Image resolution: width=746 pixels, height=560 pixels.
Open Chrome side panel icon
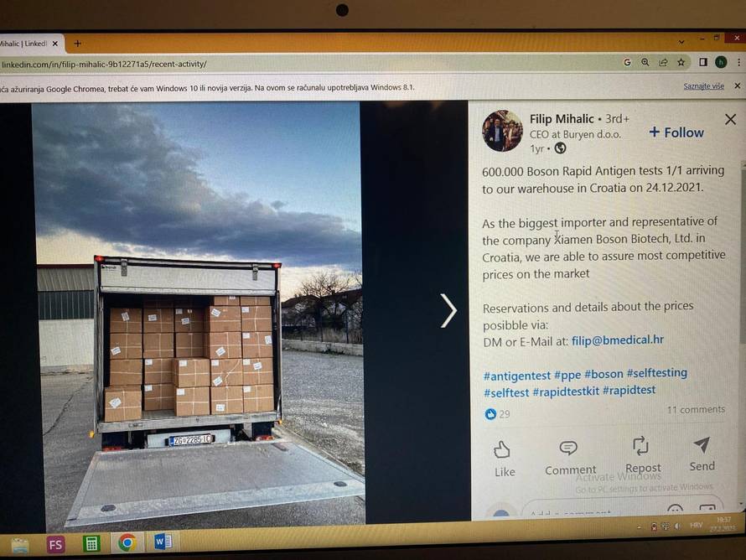pyautogui.click(x=703, y=62)
